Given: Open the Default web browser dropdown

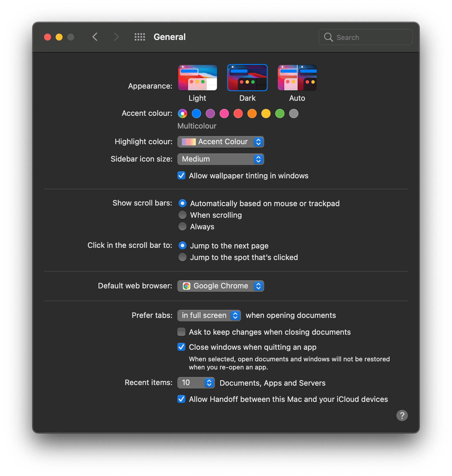Looking at the screenshot, I should pyautogui.click(x=221, y=286).
